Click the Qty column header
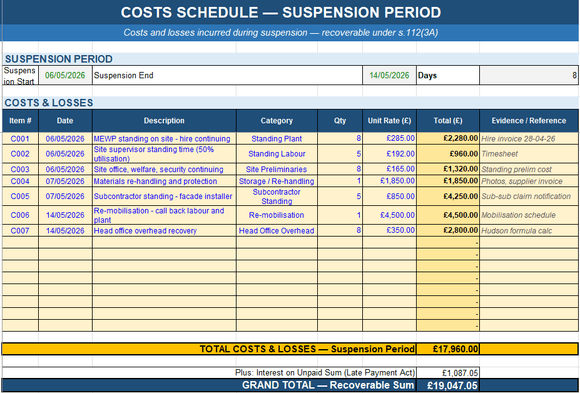This screenshot has height=393, width=580. click(340, 121)
